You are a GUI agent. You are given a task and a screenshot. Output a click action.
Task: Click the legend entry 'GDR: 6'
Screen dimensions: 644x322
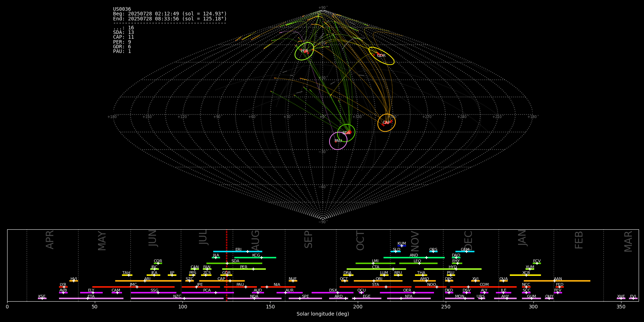(x=122, y=47)
